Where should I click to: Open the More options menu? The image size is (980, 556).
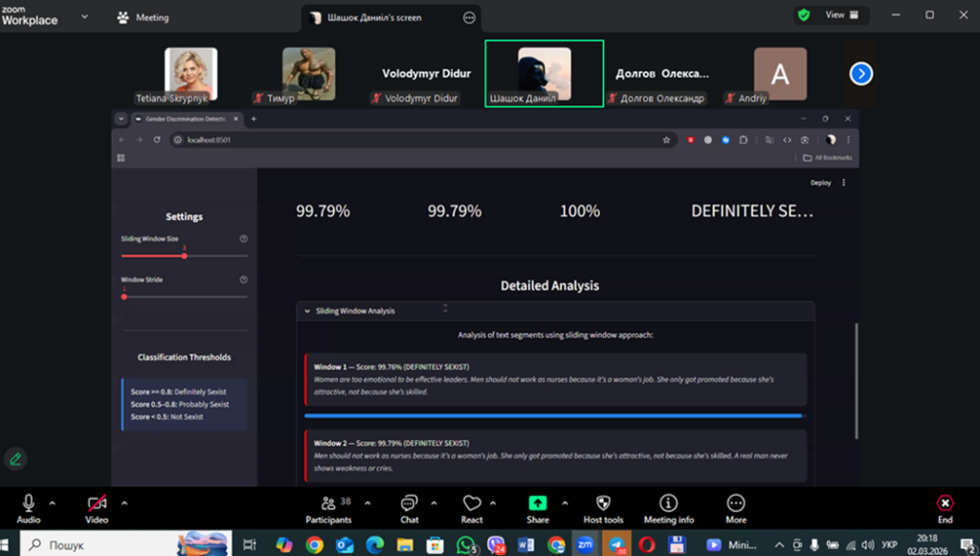click(735, 504)
